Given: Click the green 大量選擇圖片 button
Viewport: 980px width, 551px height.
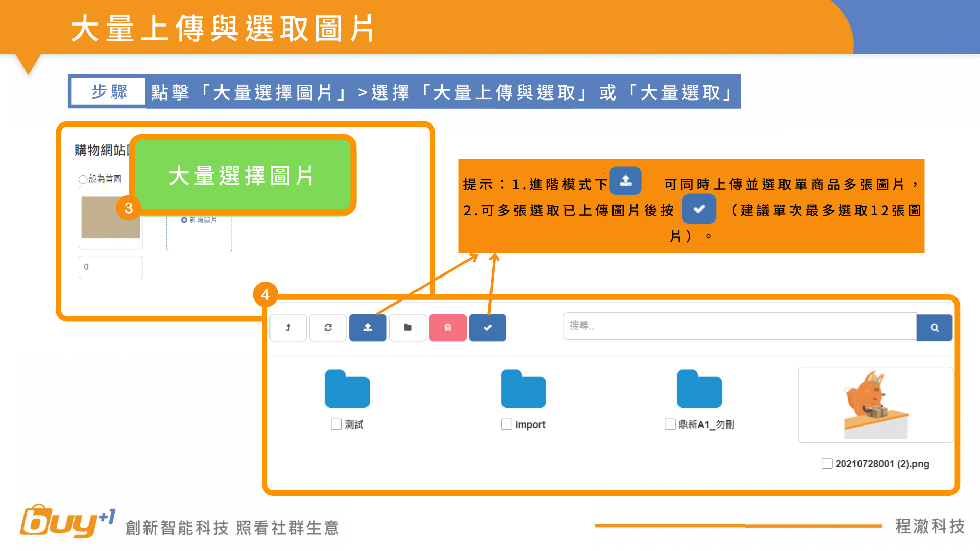Looking at the screenshot, I should click(242, 176).
